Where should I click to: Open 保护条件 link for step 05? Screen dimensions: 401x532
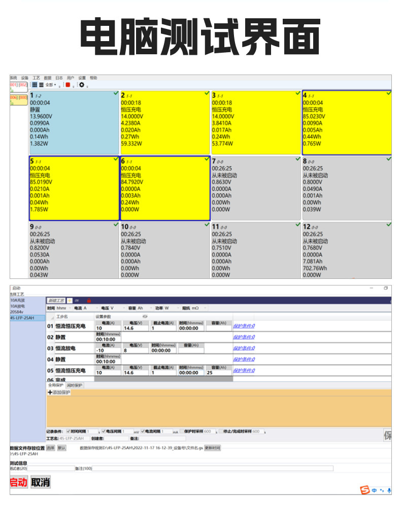[244, 371]
